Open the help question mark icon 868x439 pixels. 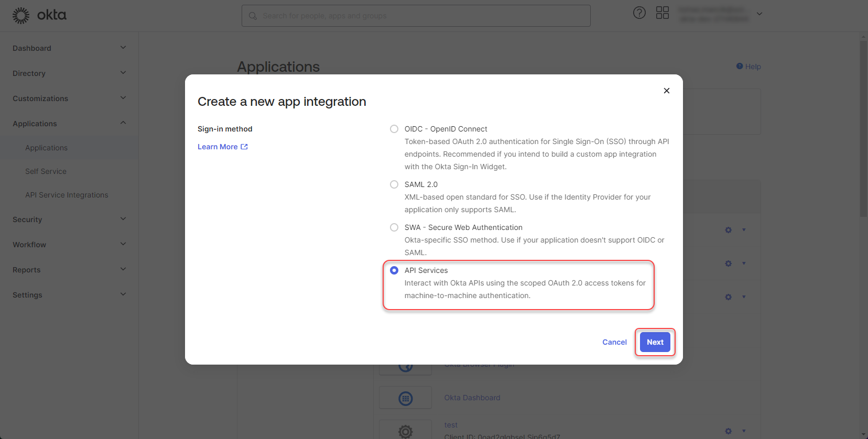click(639, 13)
